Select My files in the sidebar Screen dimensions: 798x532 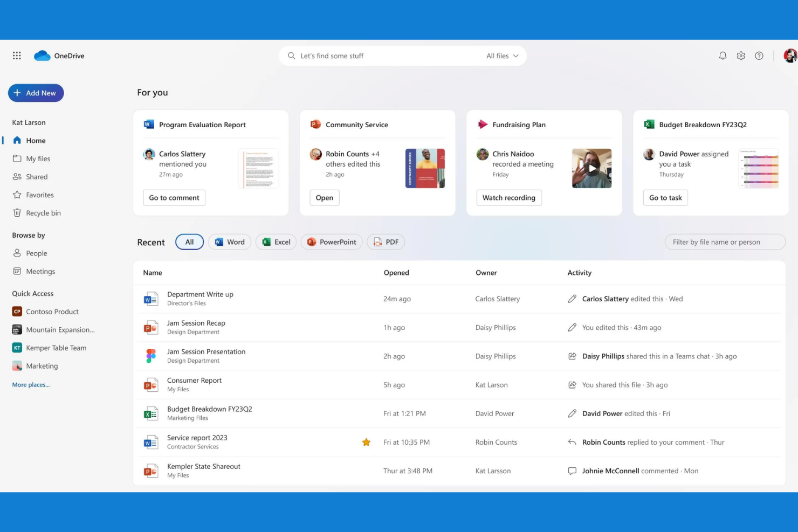click(x=37, y=158)
